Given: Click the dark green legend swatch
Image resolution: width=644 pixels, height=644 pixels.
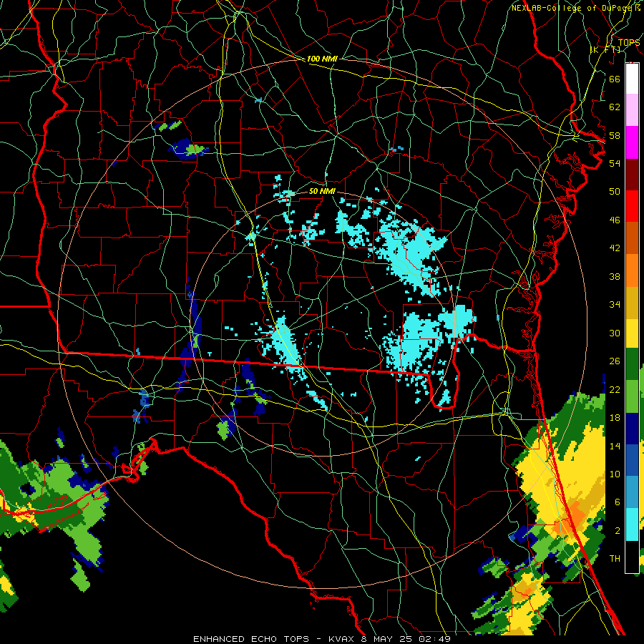Looking at the screenshot, I should coord(632,365).
